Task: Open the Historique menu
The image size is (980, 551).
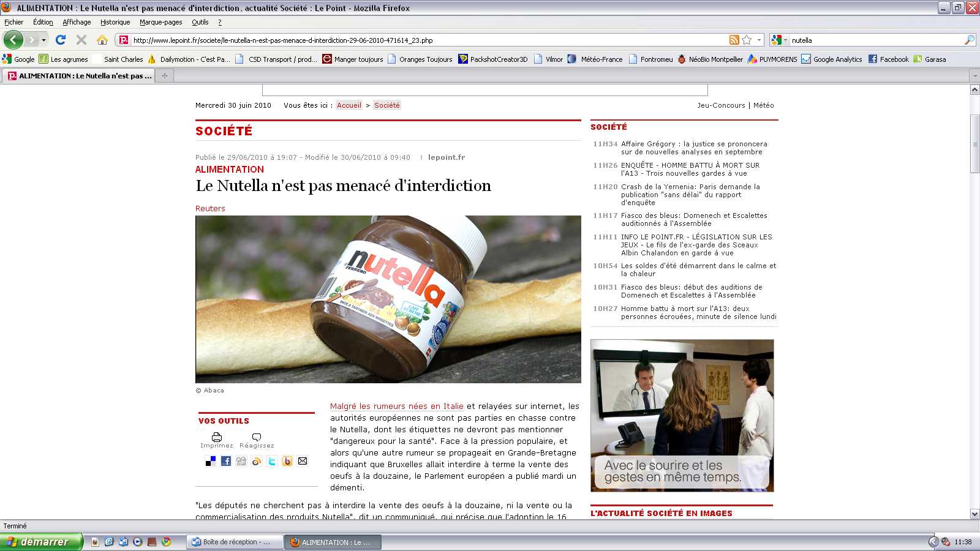Action: 115,22
